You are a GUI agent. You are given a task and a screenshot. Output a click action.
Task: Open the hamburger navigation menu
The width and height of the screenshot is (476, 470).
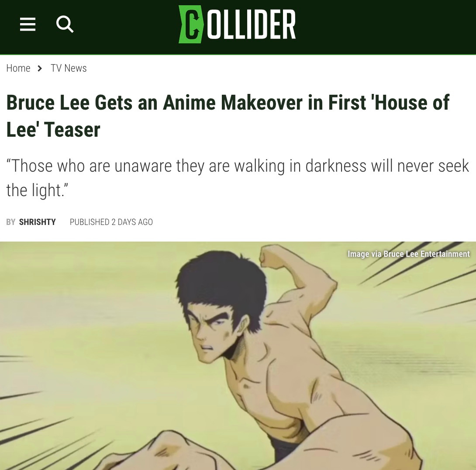(x=28, y=24)
